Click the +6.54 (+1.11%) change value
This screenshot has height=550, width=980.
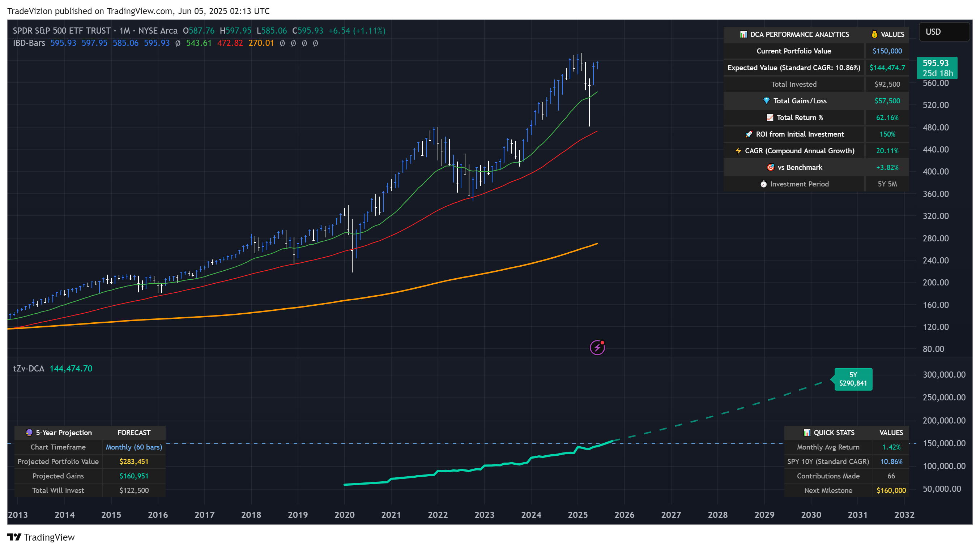pyautogui.click(x=357, y=31)
